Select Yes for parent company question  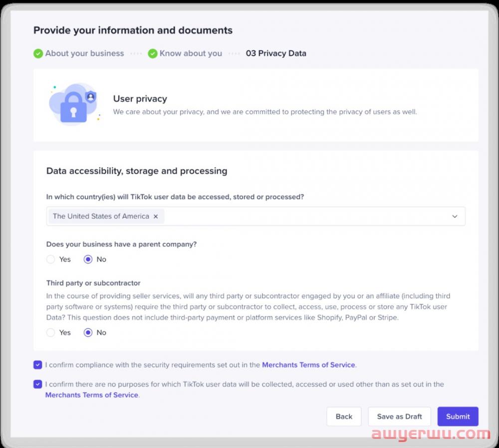click(50, 259)
